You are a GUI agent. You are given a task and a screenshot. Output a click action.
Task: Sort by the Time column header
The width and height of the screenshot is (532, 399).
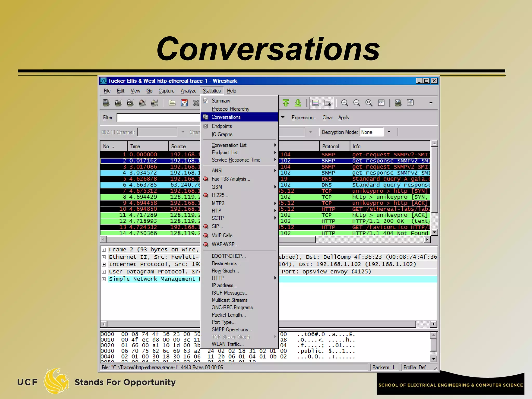pos(148,147)
